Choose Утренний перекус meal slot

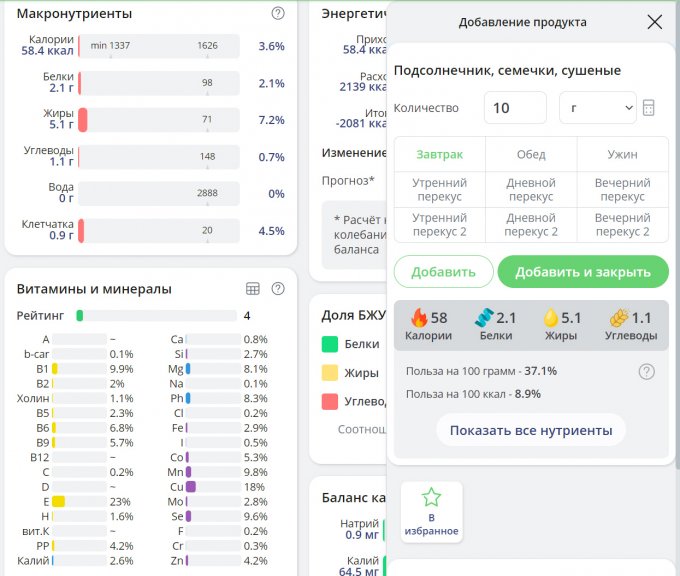click(439, 190)
